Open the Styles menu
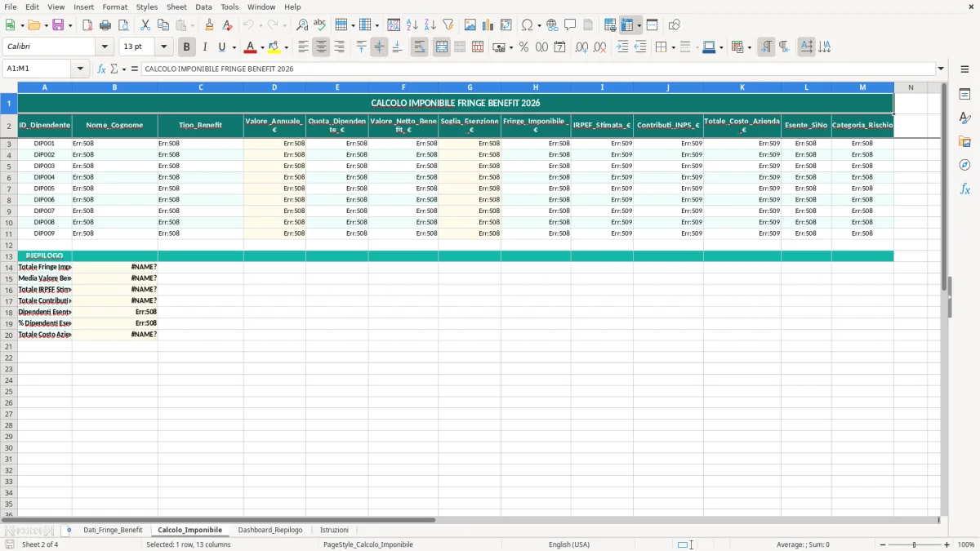Viewport: 980px width, 551px height. click(x=147, y=7)
